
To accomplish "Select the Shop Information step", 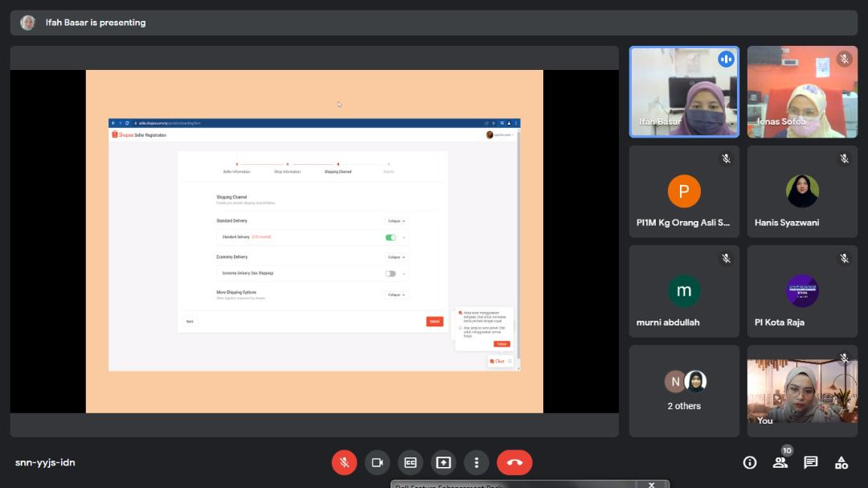I will point(287,171).
